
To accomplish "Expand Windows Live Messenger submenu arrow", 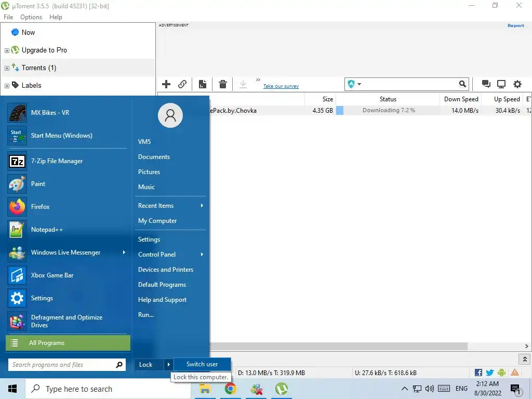I will (x=124, y=252).
